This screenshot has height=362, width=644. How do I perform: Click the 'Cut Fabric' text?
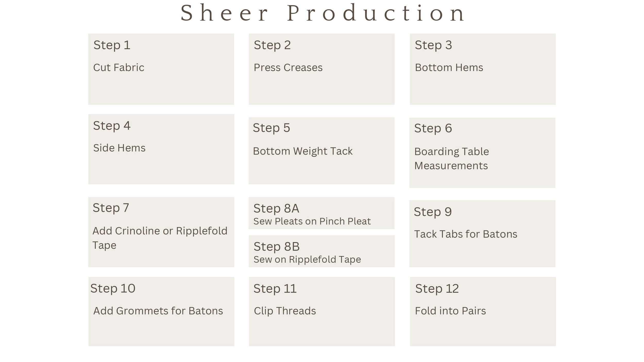coord(118,67)
